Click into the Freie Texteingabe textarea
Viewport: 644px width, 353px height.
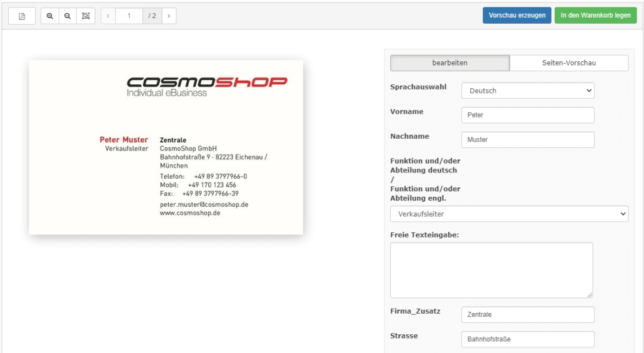pyautogui.click(x=491, y=270)
